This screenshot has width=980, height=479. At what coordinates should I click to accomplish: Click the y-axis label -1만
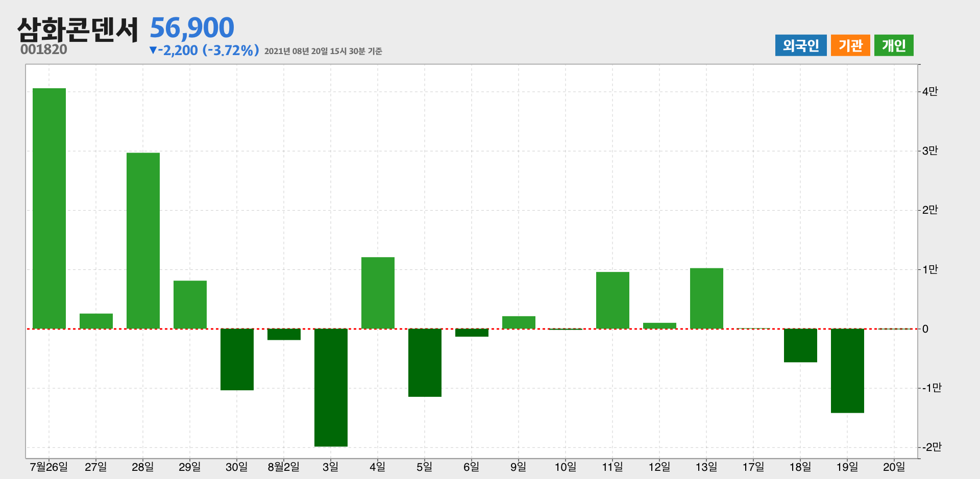[932, 388]
